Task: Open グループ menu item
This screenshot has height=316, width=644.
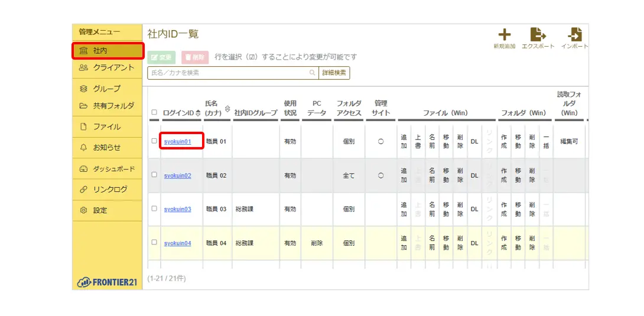Action: click(x=107, y=89)
